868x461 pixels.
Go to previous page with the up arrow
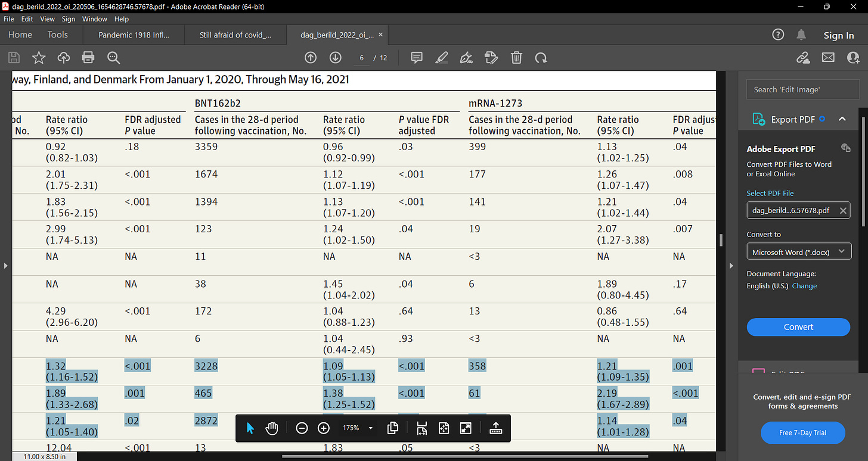(311, 58)
